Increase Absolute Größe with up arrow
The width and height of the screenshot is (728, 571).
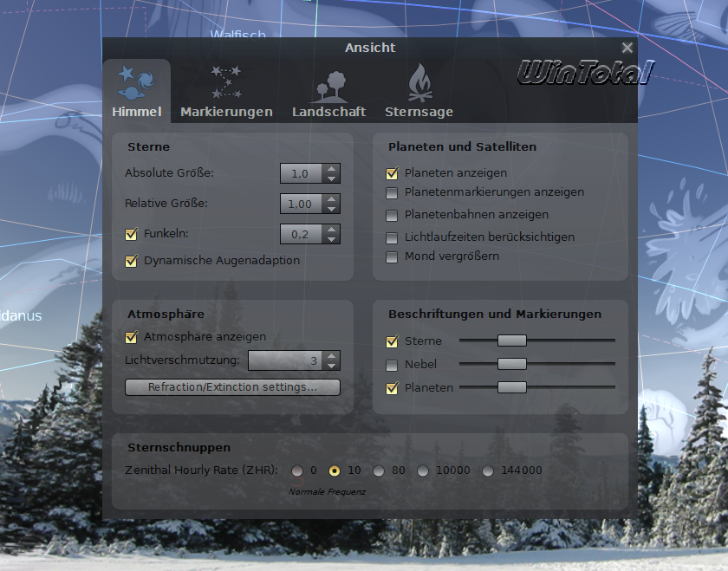pos(331,169)
